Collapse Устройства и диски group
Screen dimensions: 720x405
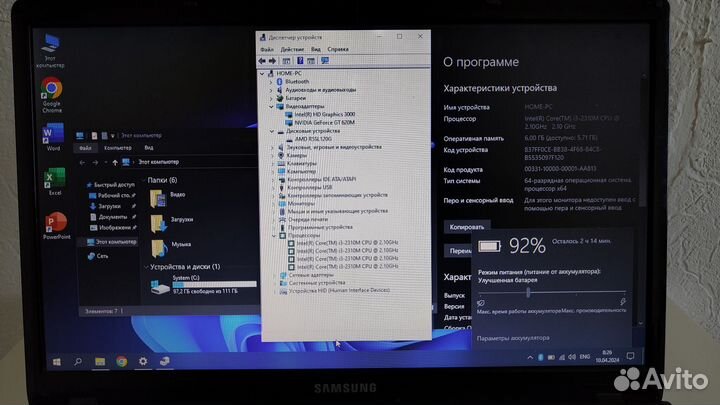click(146, 267)
